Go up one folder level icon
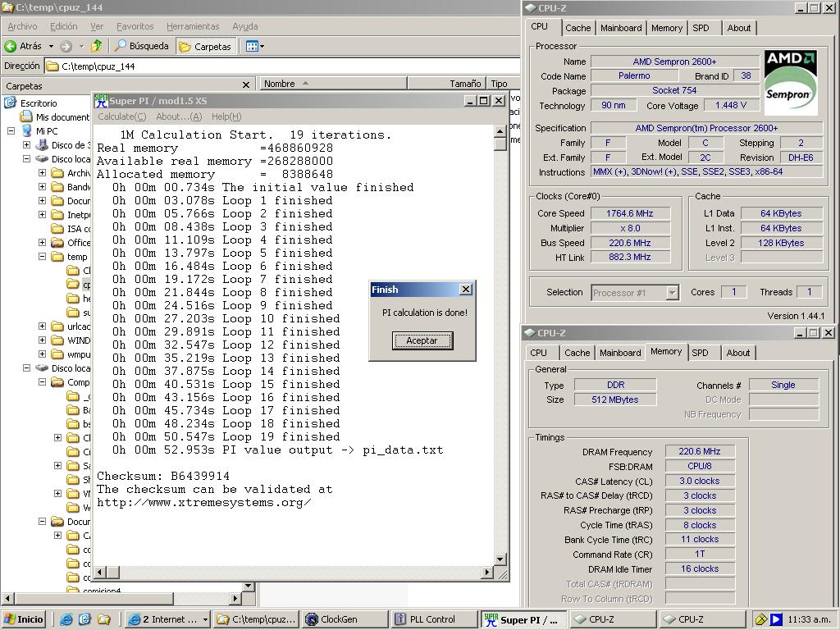 [97, 46]
